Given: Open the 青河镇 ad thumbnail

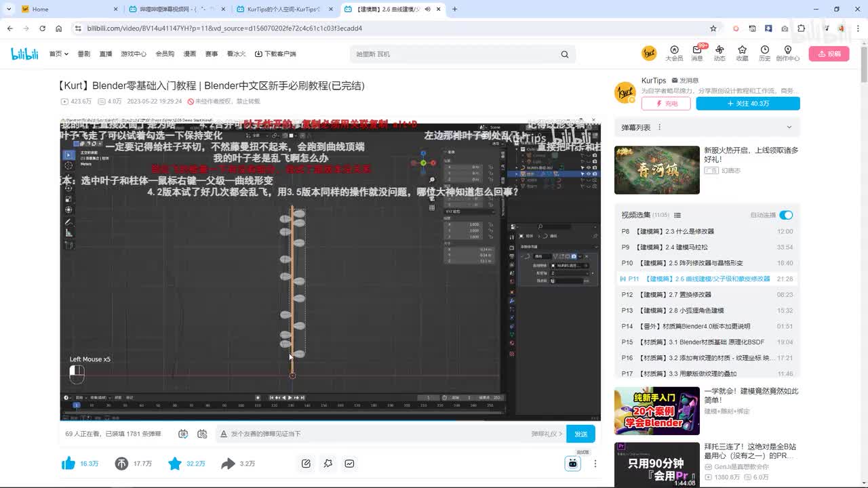Looking at the screenshot, I should click(x=657, y=170).
